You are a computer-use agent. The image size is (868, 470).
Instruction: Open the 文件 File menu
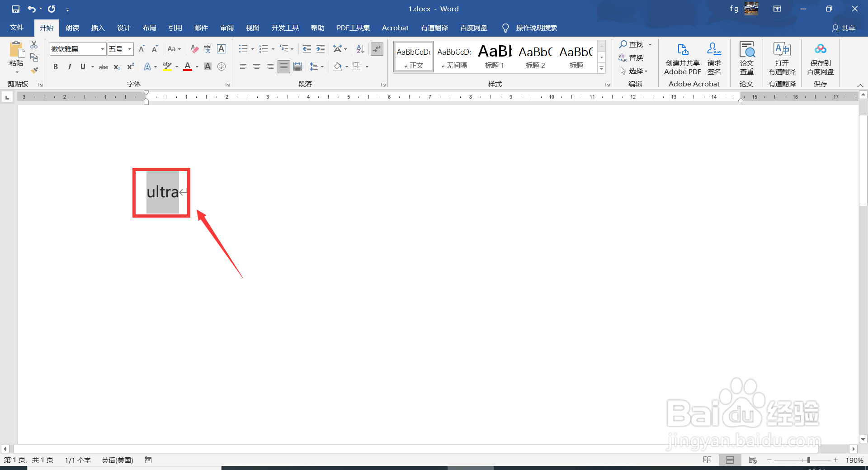[17, 28]
